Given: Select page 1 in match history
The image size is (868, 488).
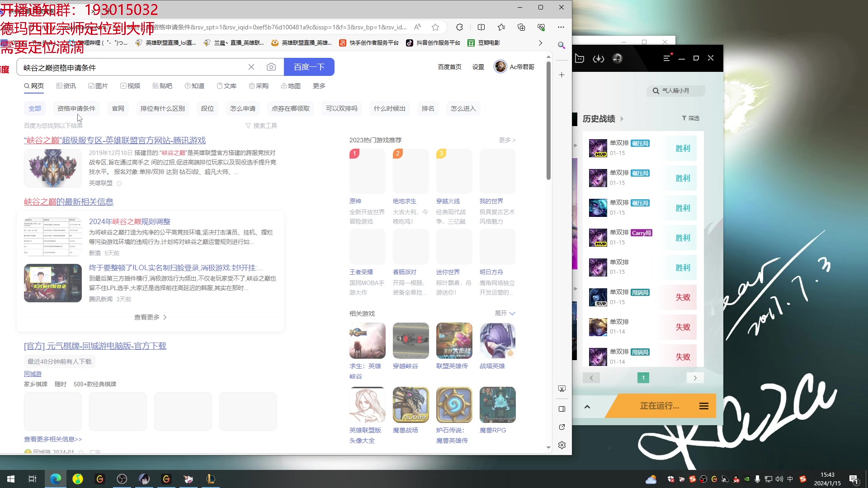Looking at the screenshot, I should tap(643, 378).
